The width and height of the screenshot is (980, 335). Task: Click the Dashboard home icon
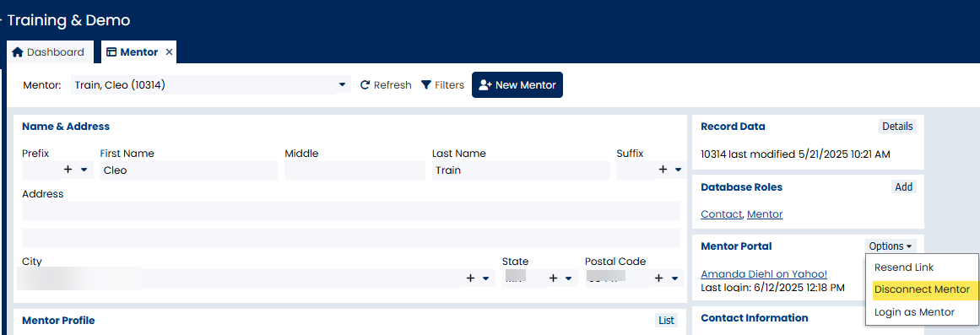coord(18,51)
